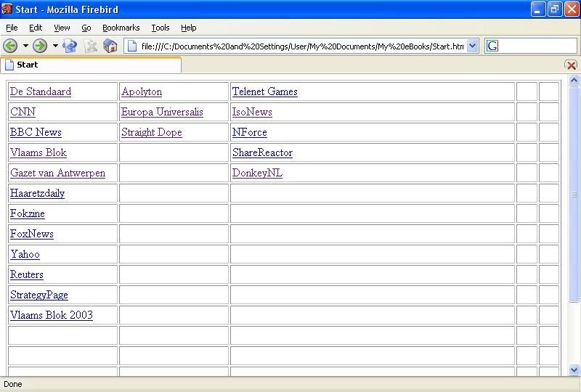Reload the page with the Reload icon

tap(70, 46)
